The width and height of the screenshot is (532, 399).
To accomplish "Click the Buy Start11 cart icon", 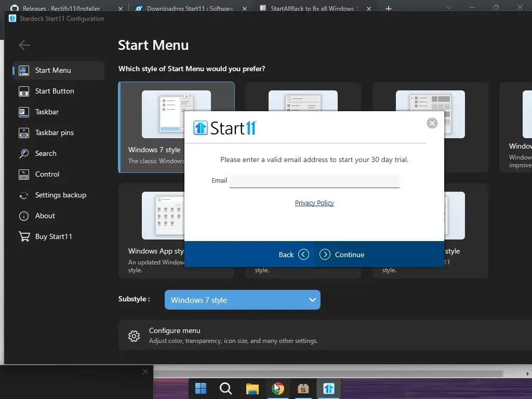I will click(24, 236).
